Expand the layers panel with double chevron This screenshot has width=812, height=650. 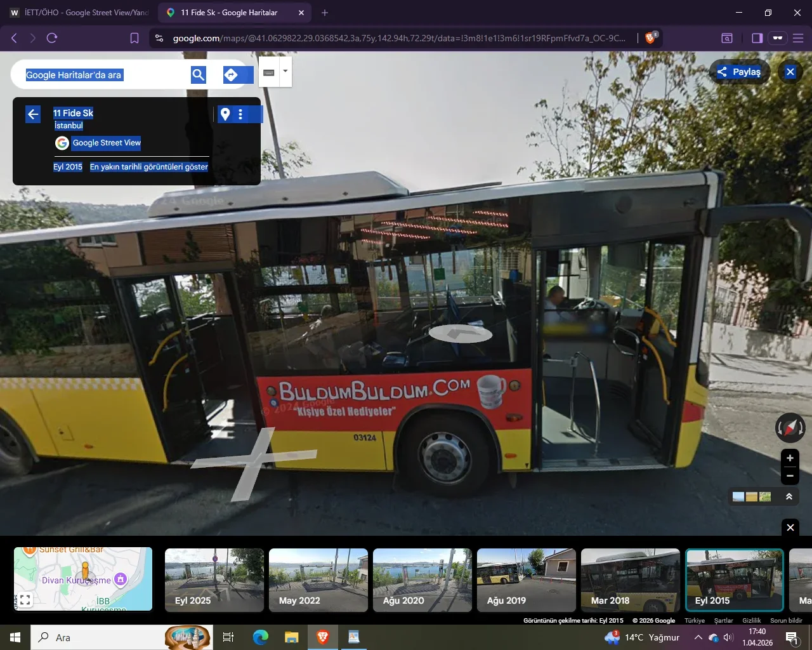[789, 496]
